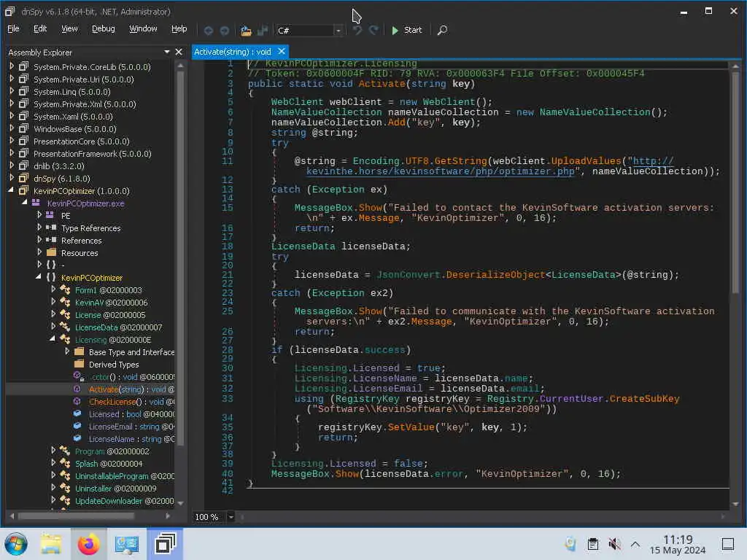Expand the PE node

[x=39, y=215]
